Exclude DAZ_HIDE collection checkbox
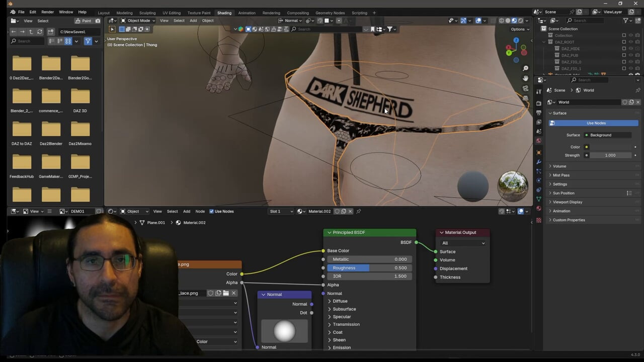Viewport: 644px width, 362px height. [624, 49]
